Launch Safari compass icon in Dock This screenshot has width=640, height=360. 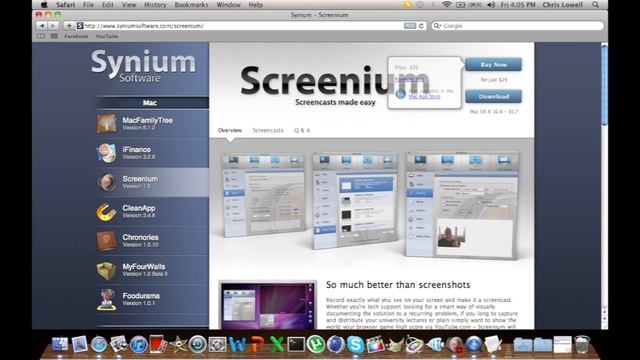tap(99, 344)
